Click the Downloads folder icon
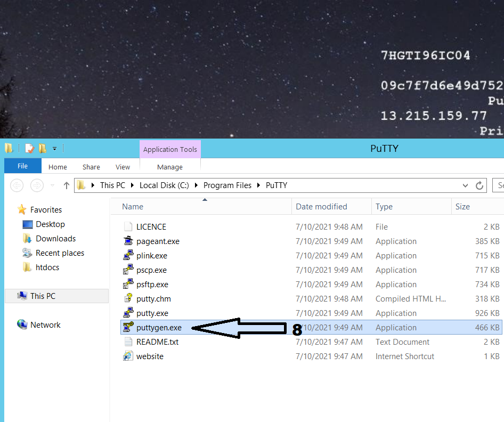The height and width of the screenshot is (422, 504). coord(27,239)
